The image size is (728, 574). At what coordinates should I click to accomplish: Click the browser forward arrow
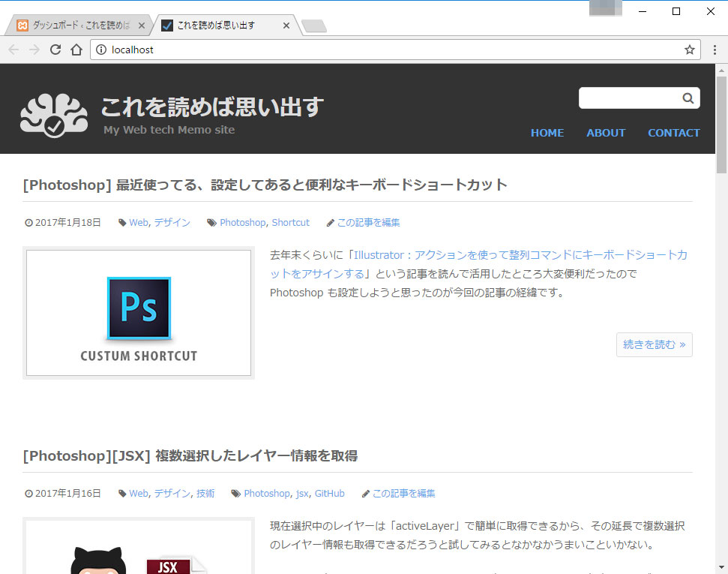pos(34,50)
